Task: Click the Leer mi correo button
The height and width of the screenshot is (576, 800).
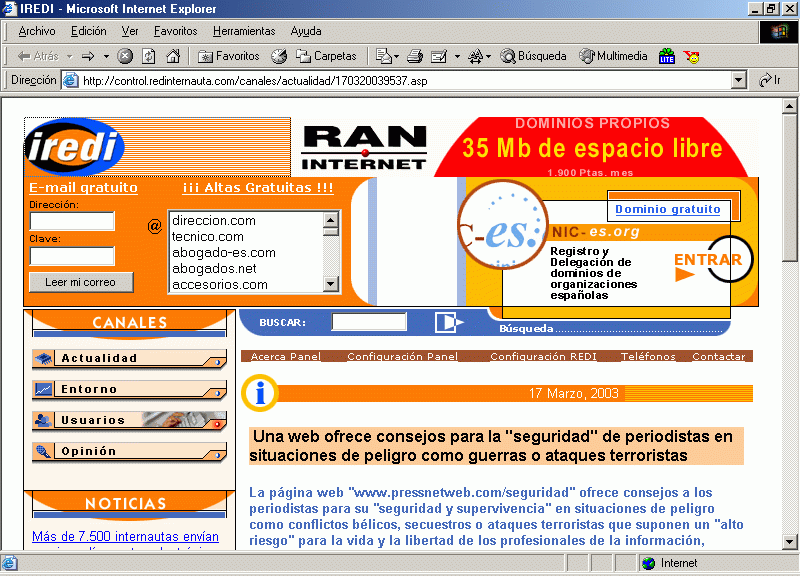Action: (x=81, y=282)
